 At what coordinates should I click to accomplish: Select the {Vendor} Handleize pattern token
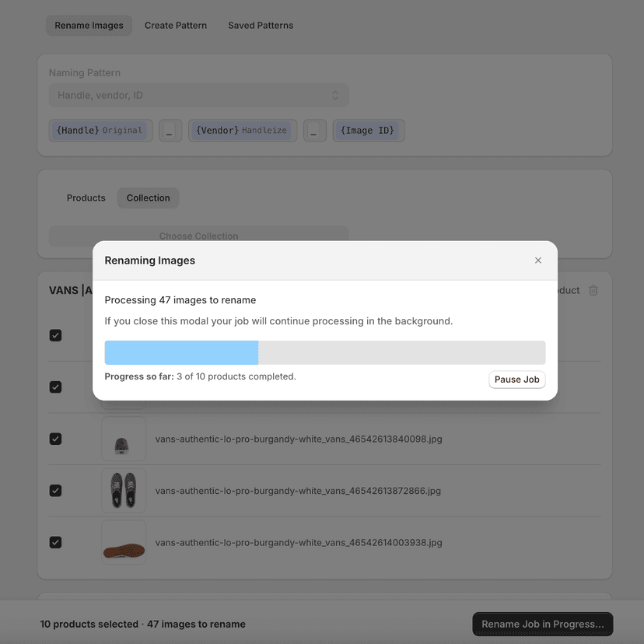(242, 130)
